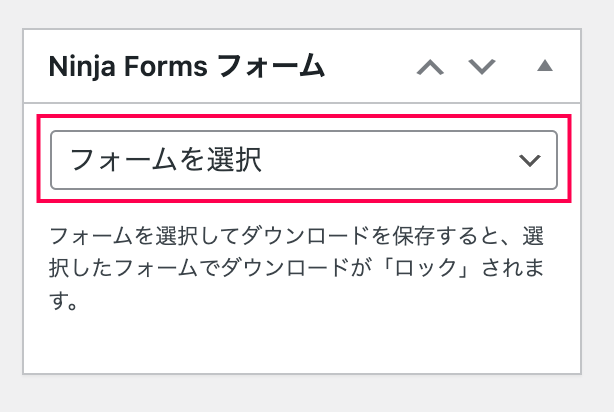Click the header bar between title and arrows
614x412 pixels.
pyautogui.click(x=370, y=66)
